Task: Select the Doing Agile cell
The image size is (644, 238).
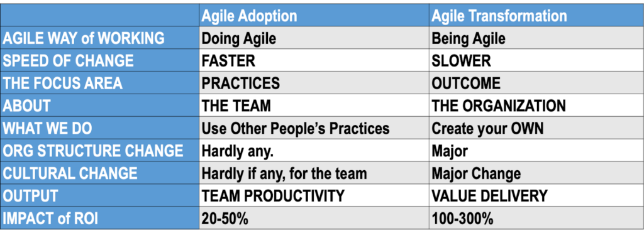Action: click(x=314, y=38)
